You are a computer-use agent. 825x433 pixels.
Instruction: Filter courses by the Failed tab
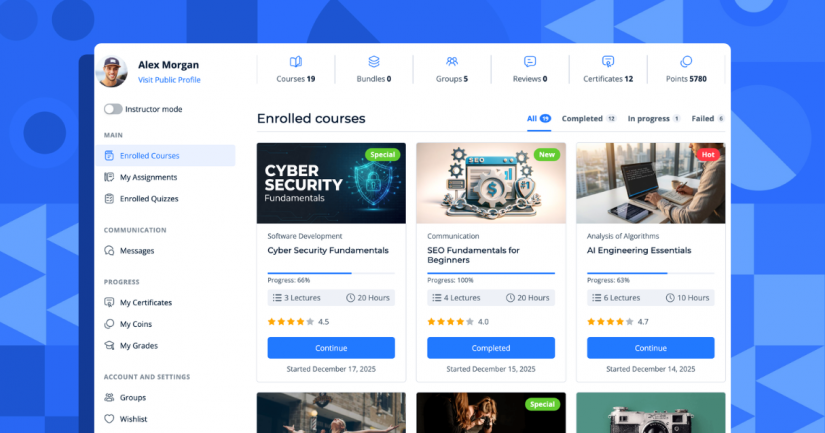coord(702,119)
